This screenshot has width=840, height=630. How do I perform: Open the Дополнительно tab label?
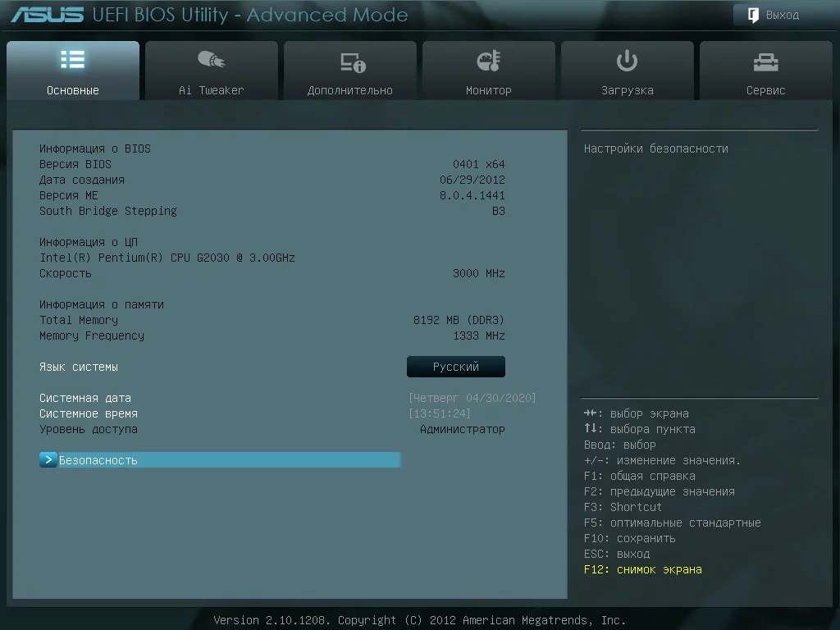click(x=349, y=90)
